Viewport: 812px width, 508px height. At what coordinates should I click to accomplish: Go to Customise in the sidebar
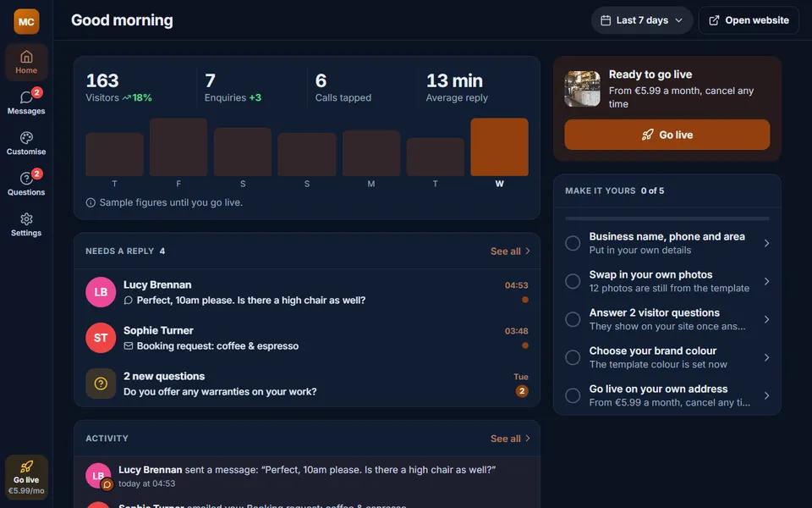pyautogui.click(x=26, y=144)
